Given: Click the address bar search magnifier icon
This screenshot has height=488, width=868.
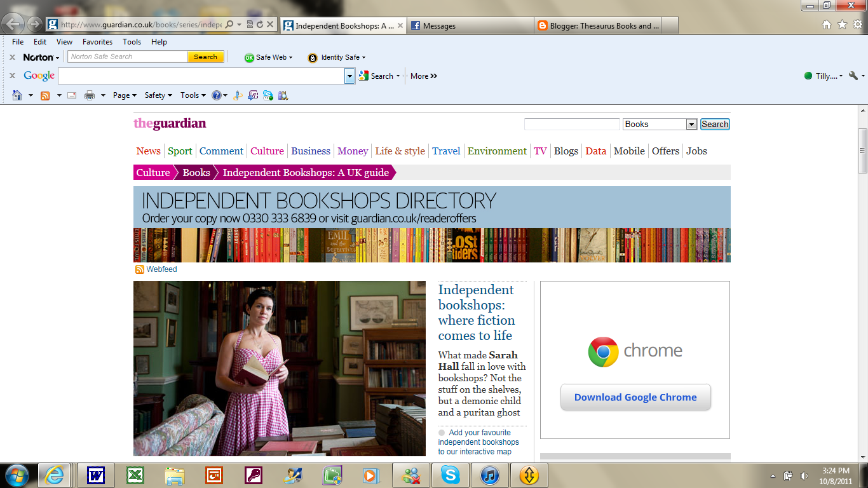Looking at the screenshot, I should 230,25.
